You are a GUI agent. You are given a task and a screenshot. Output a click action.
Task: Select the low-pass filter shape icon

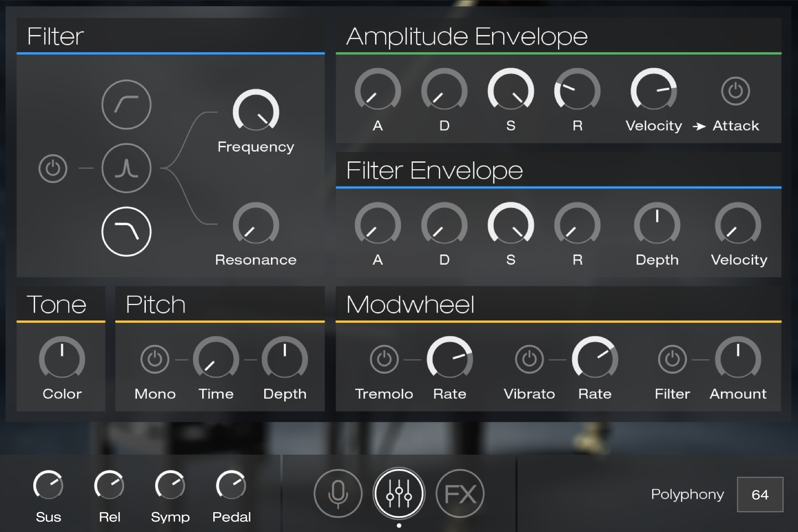(126, 231)
